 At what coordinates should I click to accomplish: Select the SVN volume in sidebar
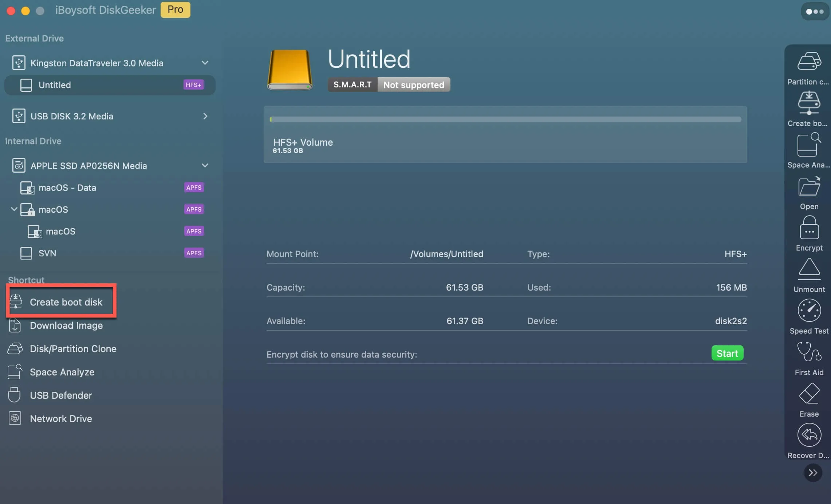pos(47,253)
